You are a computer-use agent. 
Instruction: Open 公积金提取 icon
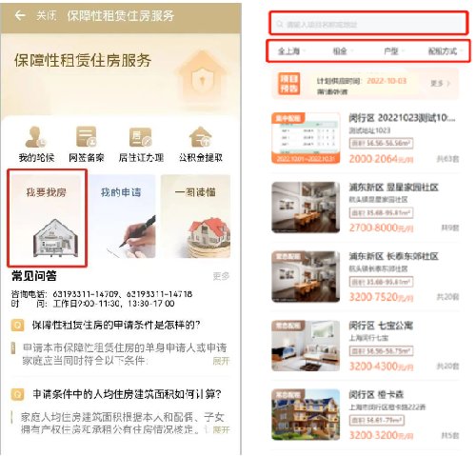201,144
